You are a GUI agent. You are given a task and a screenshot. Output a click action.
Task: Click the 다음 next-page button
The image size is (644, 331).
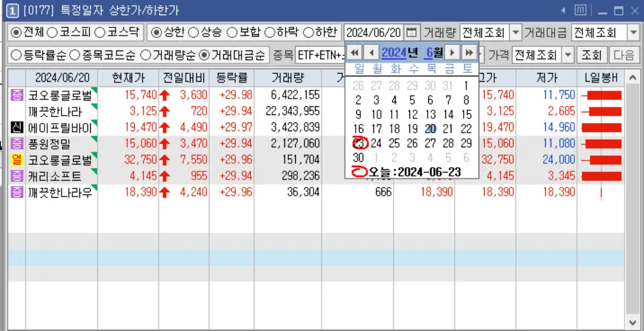pos(626,54)
